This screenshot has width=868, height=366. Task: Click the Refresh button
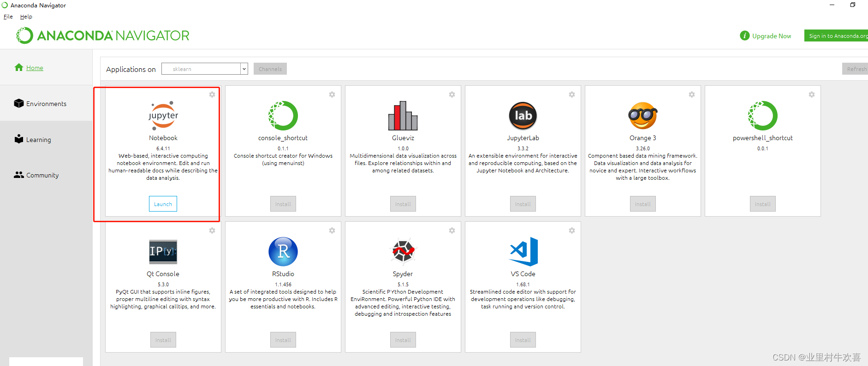855,69
